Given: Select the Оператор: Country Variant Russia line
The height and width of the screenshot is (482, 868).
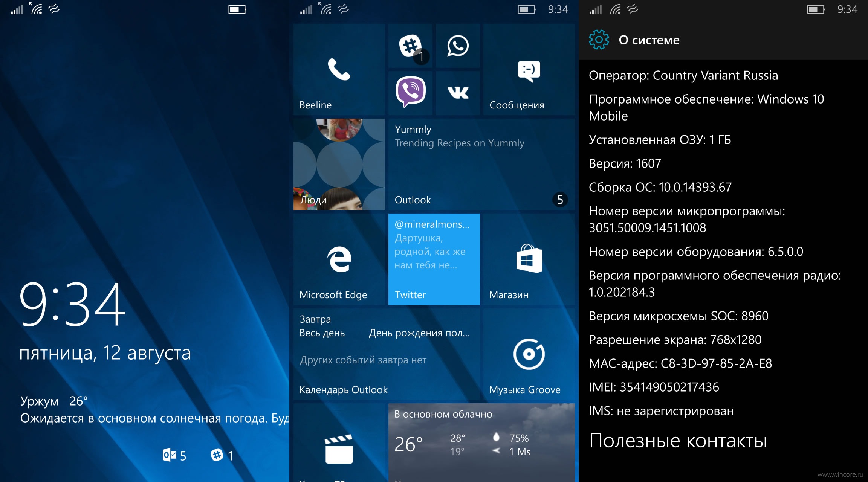Looking at the screenshot, I should tap(683, 75).
